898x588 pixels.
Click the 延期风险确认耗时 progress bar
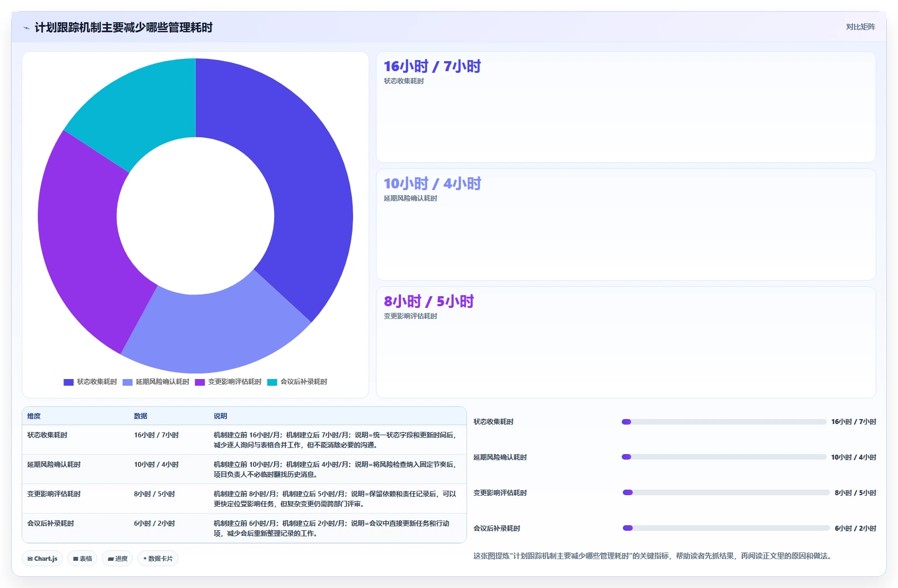tap(724, 457)
